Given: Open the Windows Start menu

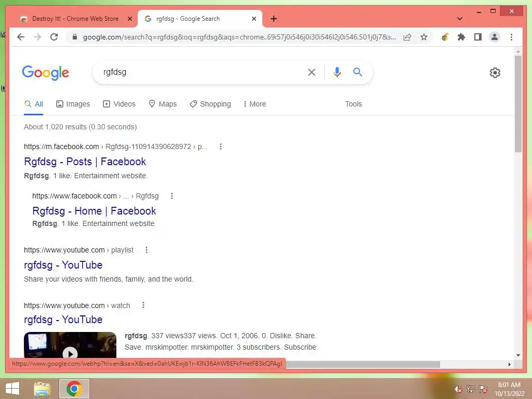Looking at the screenshot, I should point(12,389).
